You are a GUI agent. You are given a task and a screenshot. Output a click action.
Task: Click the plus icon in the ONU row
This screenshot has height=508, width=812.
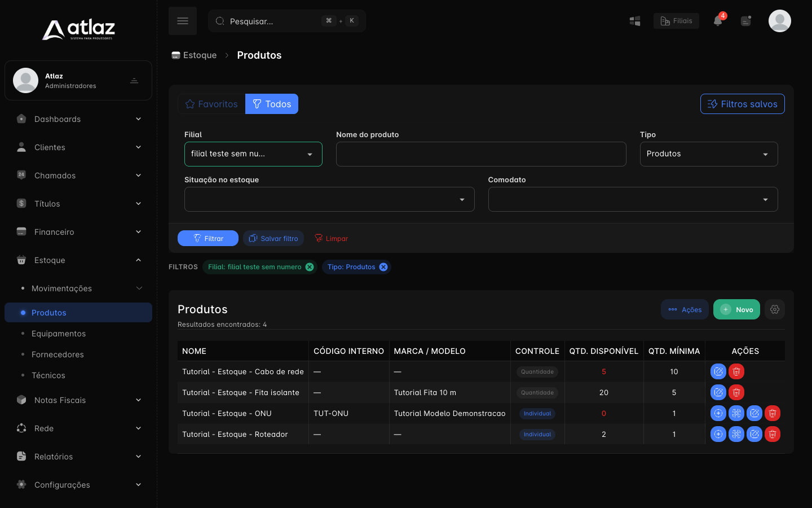coord(718,413)
